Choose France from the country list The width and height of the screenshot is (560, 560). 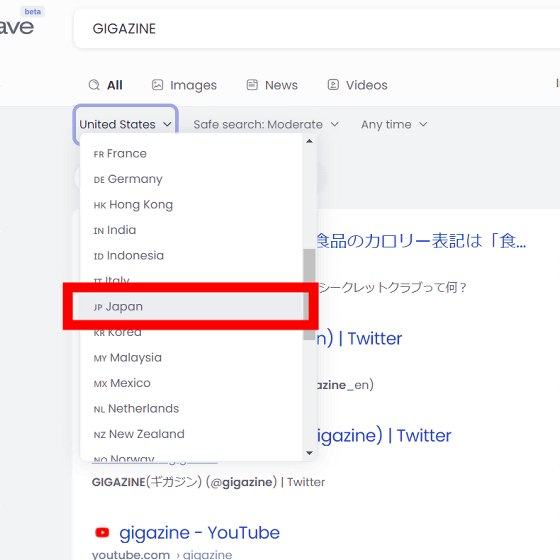pos(191,154)
